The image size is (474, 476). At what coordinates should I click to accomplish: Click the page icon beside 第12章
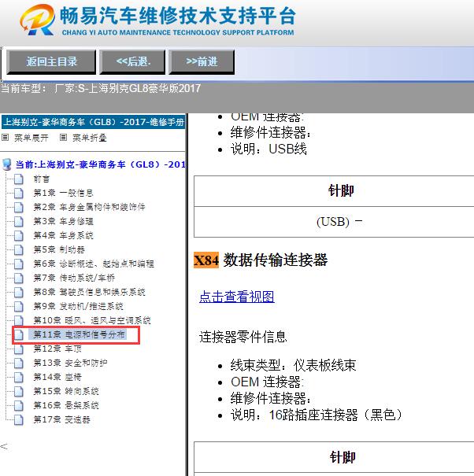tap(19, 349)
